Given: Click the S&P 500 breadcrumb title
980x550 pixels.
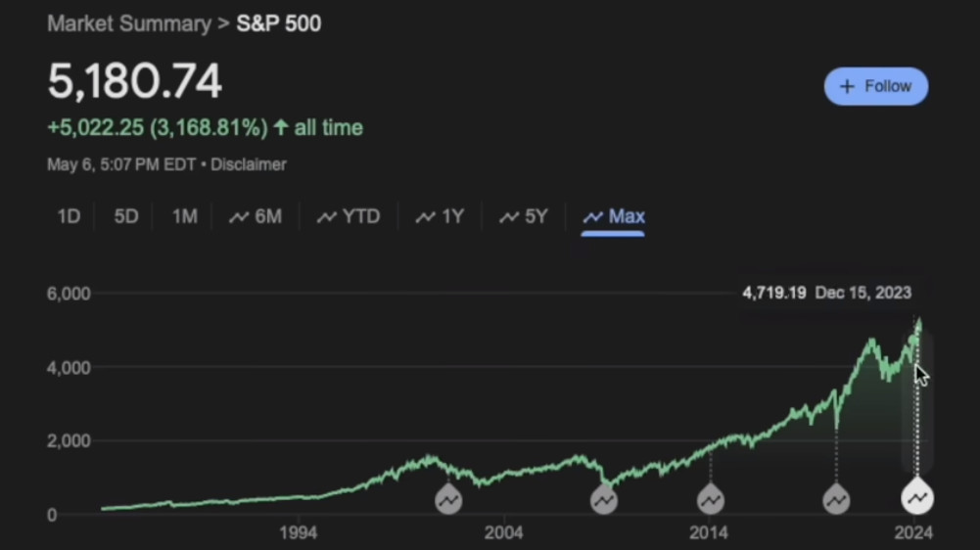Looking at the screenshot, I should 279,23.
